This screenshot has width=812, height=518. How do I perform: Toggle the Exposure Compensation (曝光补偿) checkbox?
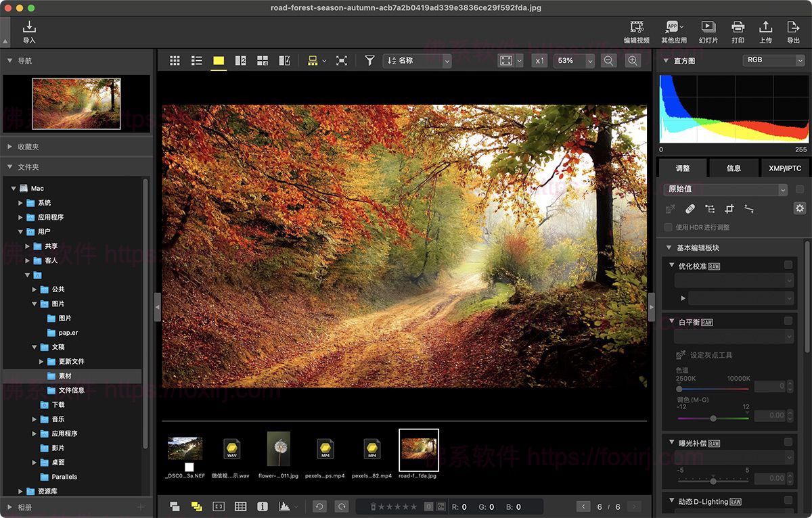[x=788, y=442]
